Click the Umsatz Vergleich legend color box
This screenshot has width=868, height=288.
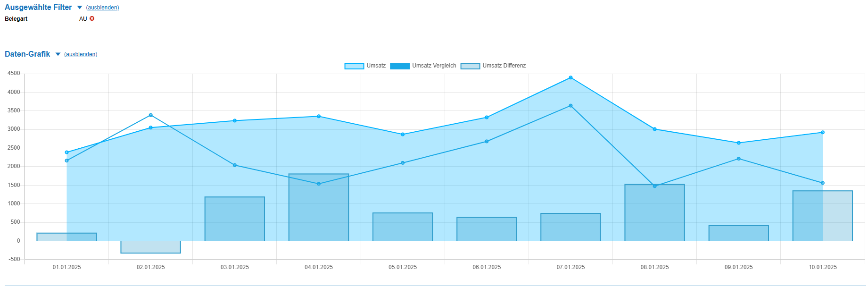(x=399, y=66)
